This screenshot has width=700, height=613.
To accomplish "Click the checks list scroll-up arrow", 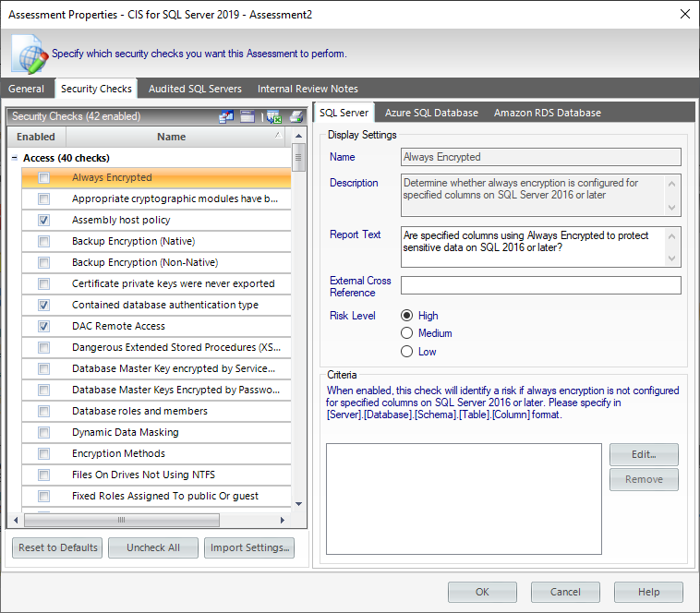I will point(298,136).
